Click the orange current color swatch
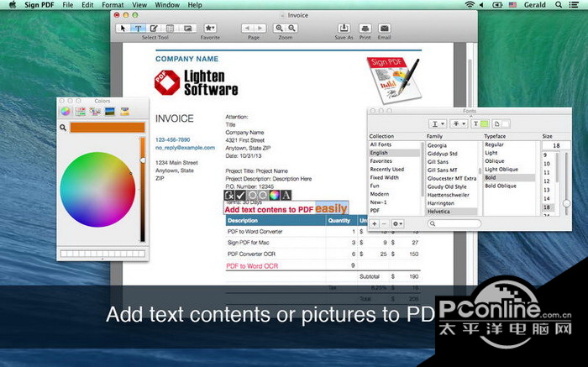The image size is (588, 367). click(108, 128)
